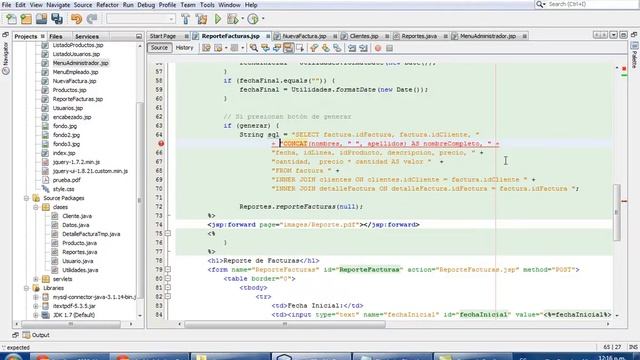Select Utilidades.java in the project tree
The image size is (640, 360).
point(80,270)
